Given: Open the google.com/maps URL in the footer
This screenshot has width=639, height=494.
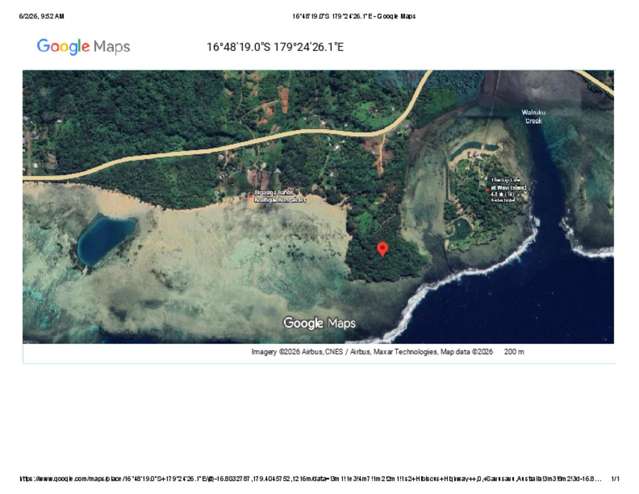Looking at the screenshot, I should click(x=310, y=479).
